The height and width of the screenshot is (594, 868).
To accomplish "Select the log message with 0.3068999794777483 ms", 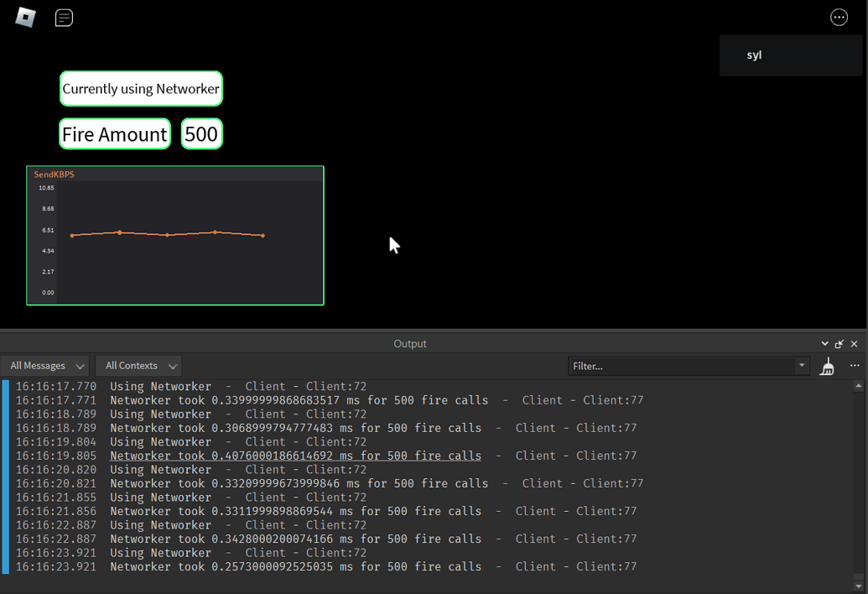I will point(295,428).
